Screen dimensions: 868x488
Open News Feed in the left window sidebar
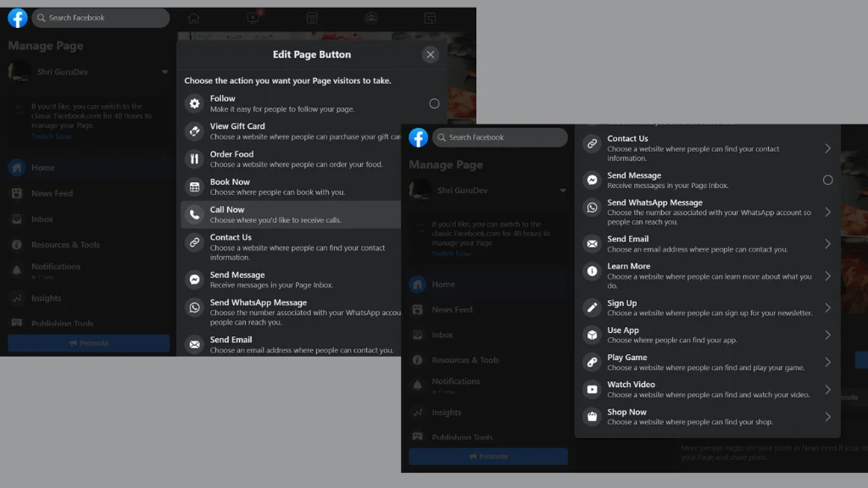pyautogui.click(x=88, y=193)
